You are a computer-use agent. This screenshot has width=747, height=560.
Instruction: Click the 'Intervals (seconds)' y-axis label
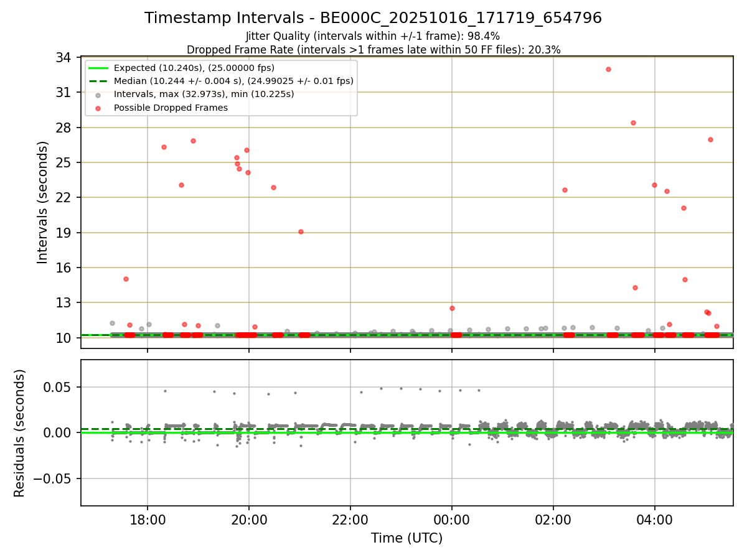coord(42,202)
